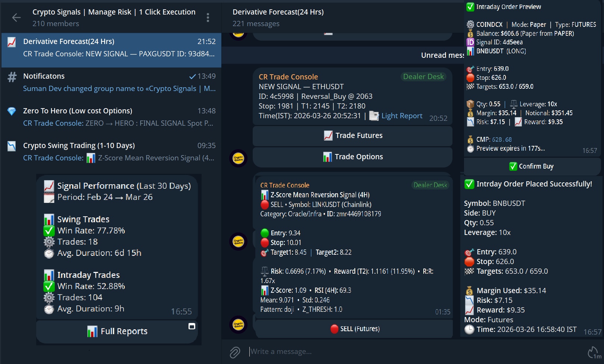Open the three-dot group options menu
Screen dimensions: 604x364
pyautogui.click(x=208, y=18)
